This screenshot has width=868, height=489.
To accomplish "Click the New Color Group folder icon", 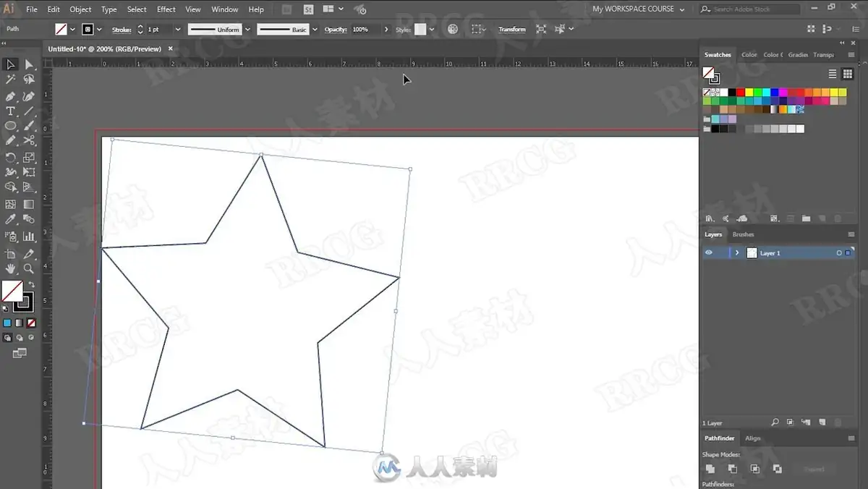I will [806, 218].
